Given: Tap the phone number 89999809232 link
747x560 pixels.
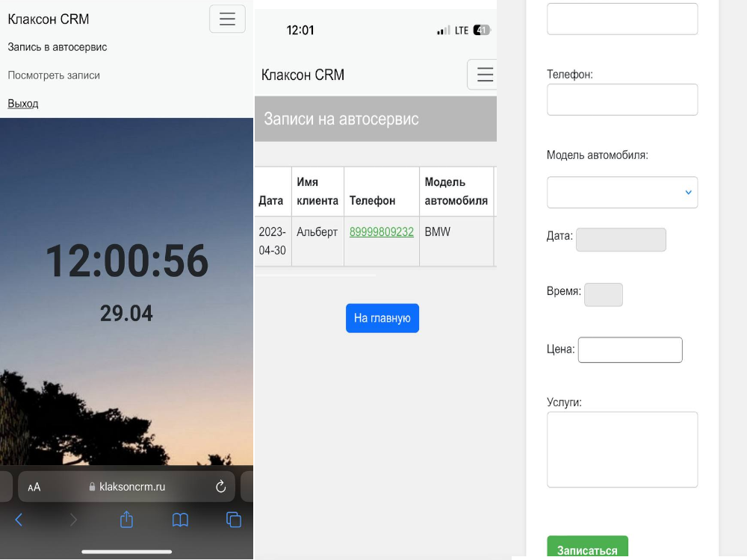Looking at the screenshot, I should (x=381, y=232).
